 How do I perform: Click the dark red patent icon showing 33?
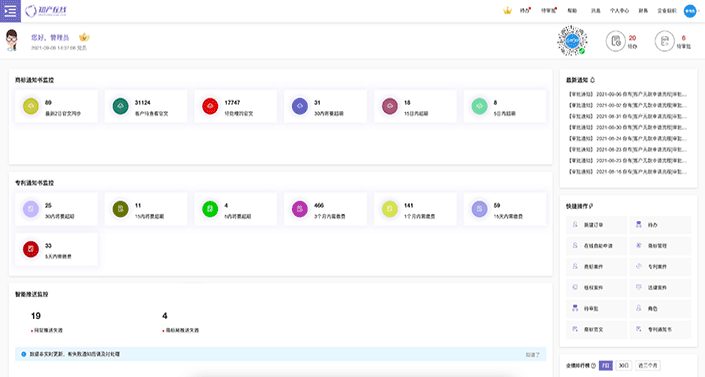pos(31,249)
